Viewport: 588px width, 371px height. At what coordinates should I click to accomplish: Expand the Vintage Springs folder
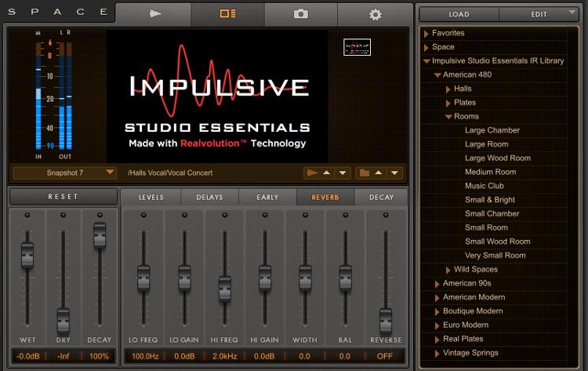(x=437, y=353)
